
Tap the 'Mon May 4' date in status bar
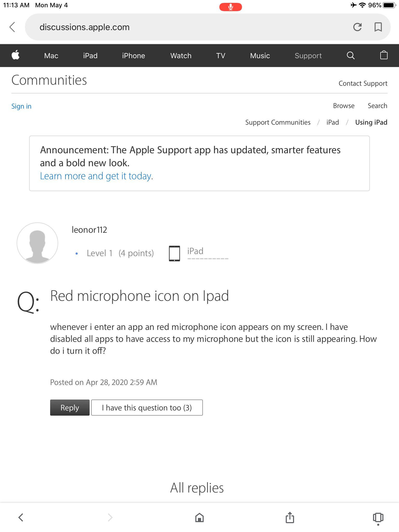tap(51, 5)
